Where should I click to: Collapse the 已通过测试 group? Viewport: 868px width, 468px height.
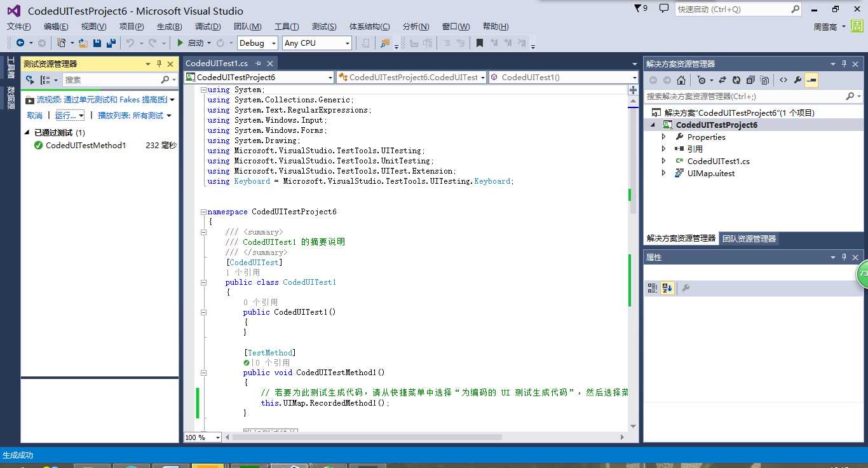tap(27, 132)
